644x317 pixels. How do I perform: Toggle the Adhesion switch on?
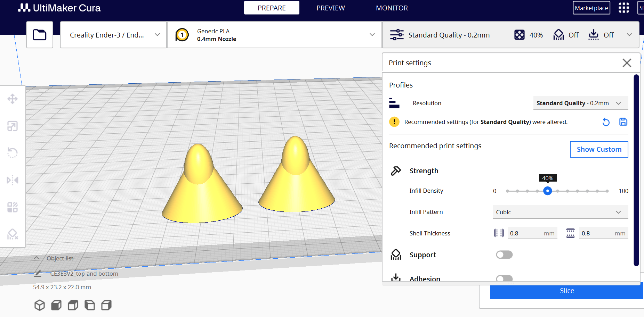click(x=504, y=278)
